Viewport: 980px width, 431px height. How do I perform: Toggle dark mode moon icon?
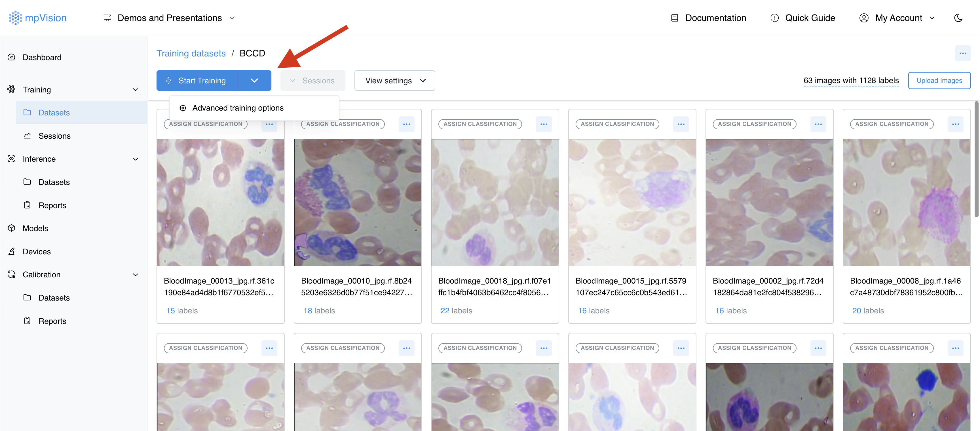click(958, 18)
